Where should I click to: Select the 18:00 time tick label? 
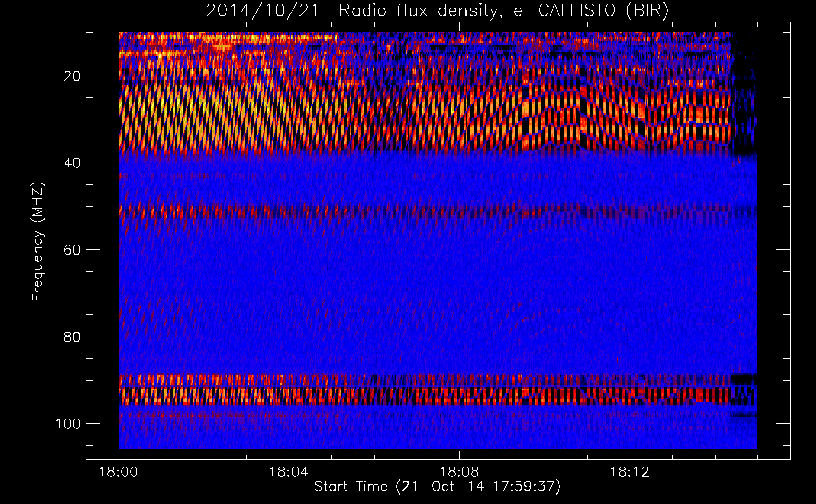click(119, 472)
